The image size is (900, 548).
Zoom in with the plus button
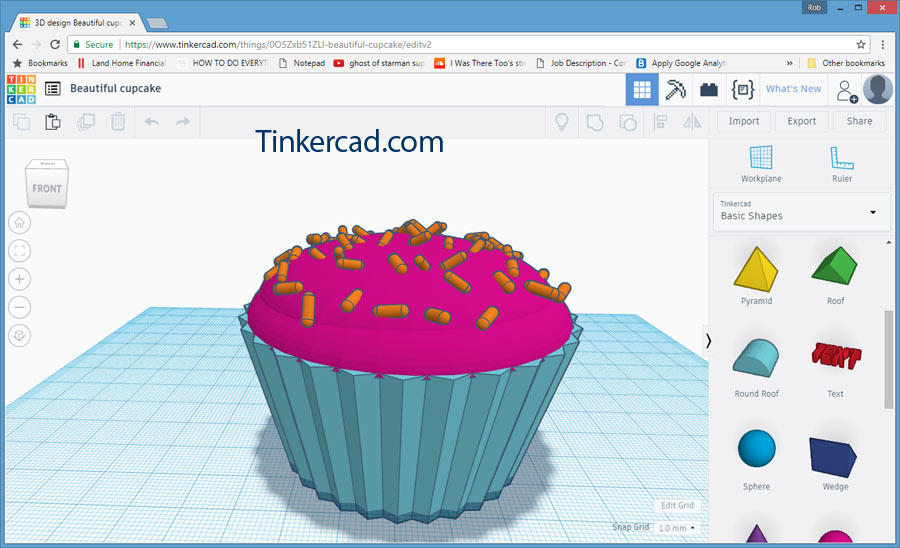click(21, 279)
